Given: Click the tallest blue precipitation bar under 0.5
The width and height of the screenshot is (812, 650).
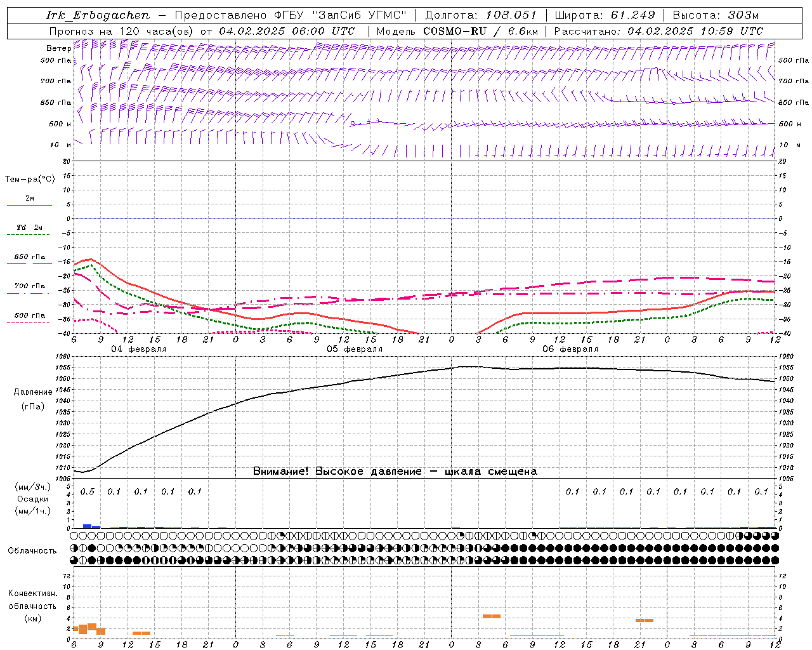Looking at the screenshot, I should click(x=88, y=526).
